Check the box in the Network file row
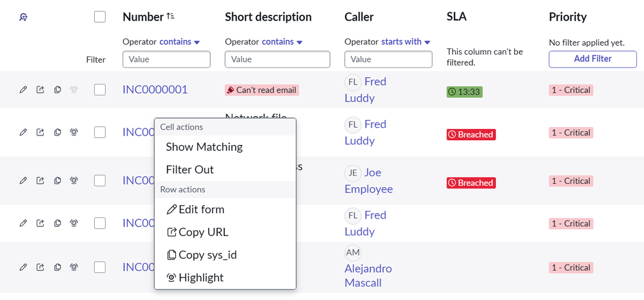Viewport: 644px width, 300px height. tap(100, 132)
